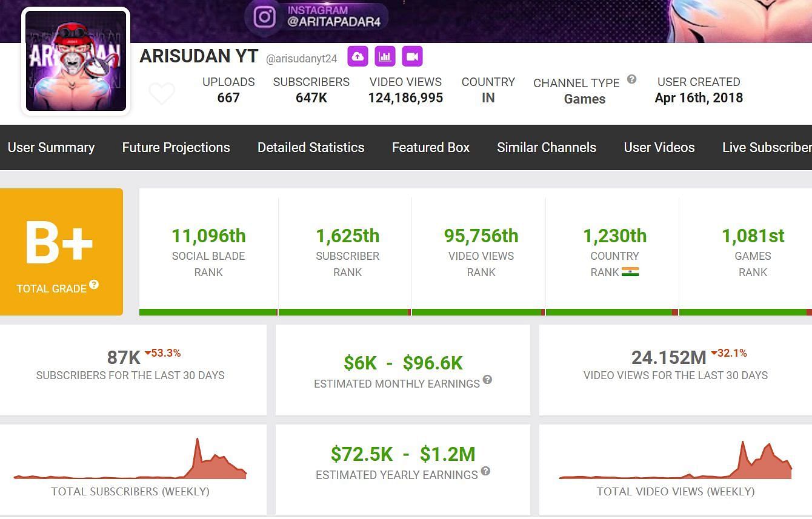Click the IN country code
Screen dimensions: 812x519
[x=488, y=98]
